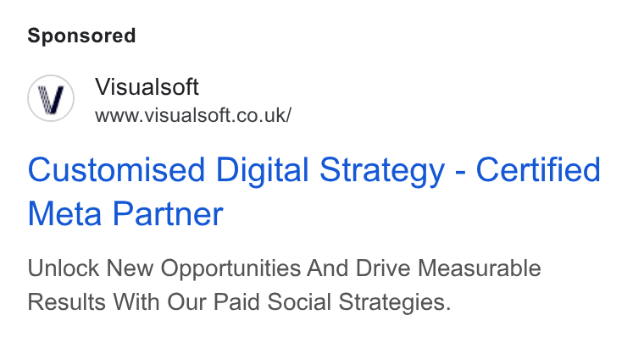Click the word Meta in the headline
Screen dimensions: 644x337
(64, 213)
